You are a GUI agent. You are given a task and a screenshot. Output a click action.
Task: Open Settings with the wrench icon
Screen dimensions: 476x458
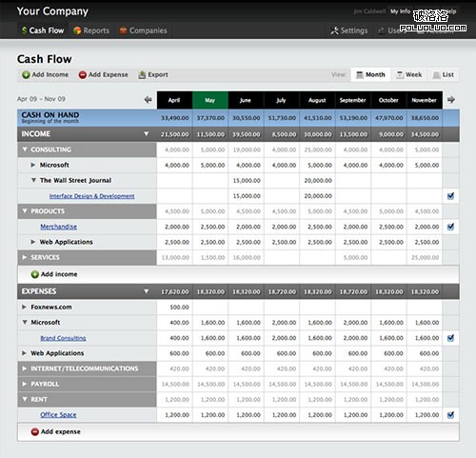(x=334, y=30)
